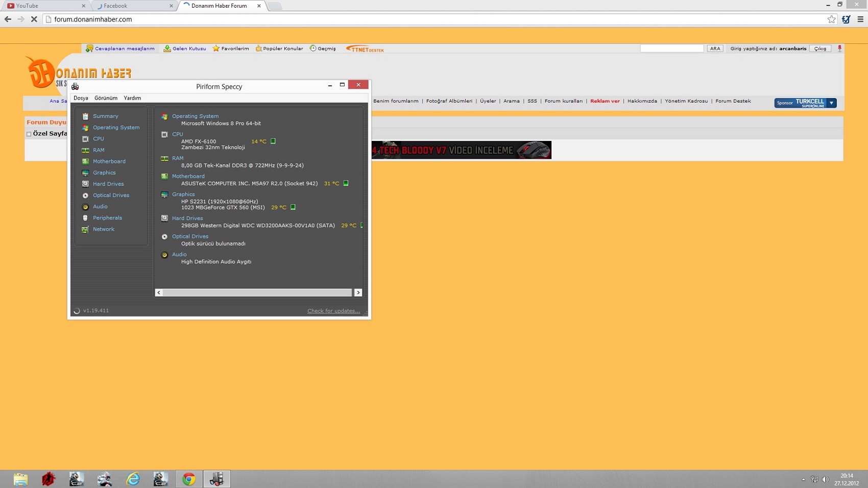Click ARA search button
The width and height of the screenshot is (868, 488).
coord(715,48)
